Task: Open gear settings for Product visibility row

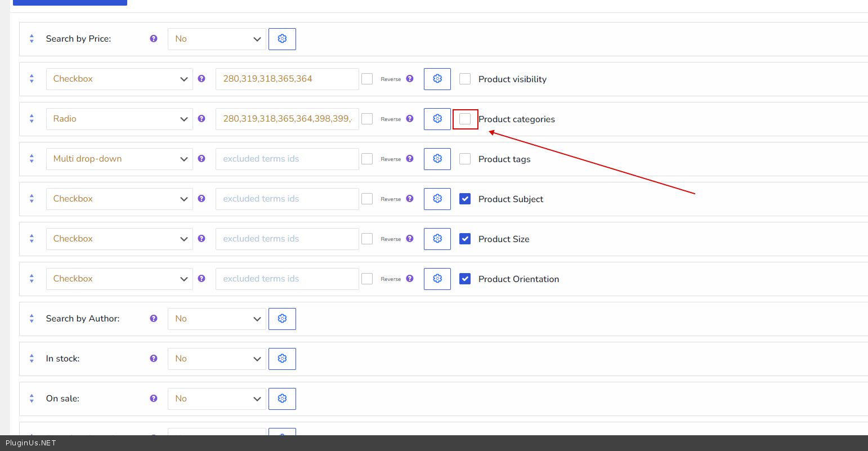Action: coord(437,79)
